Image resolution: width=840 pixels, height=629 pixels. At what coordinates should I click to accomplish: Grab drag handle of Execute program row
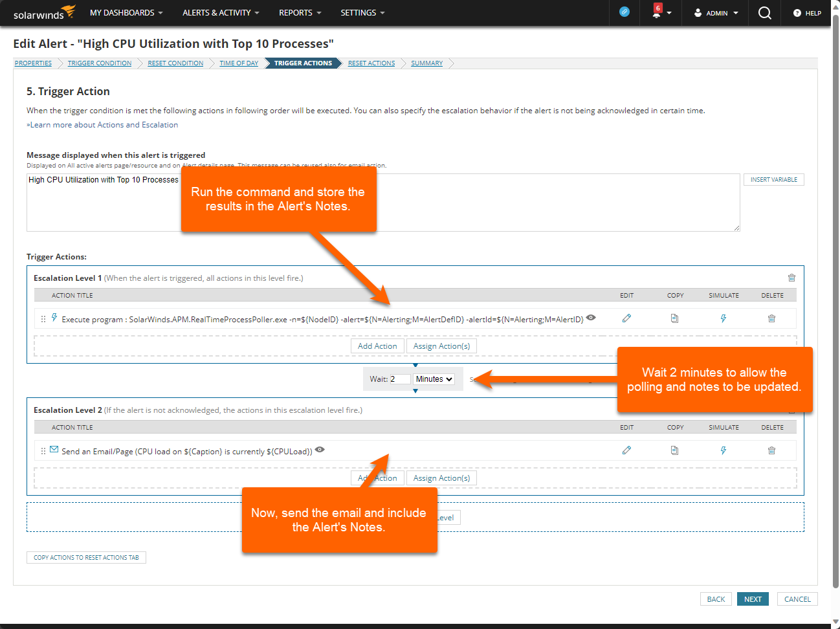[x=43, y=319]
